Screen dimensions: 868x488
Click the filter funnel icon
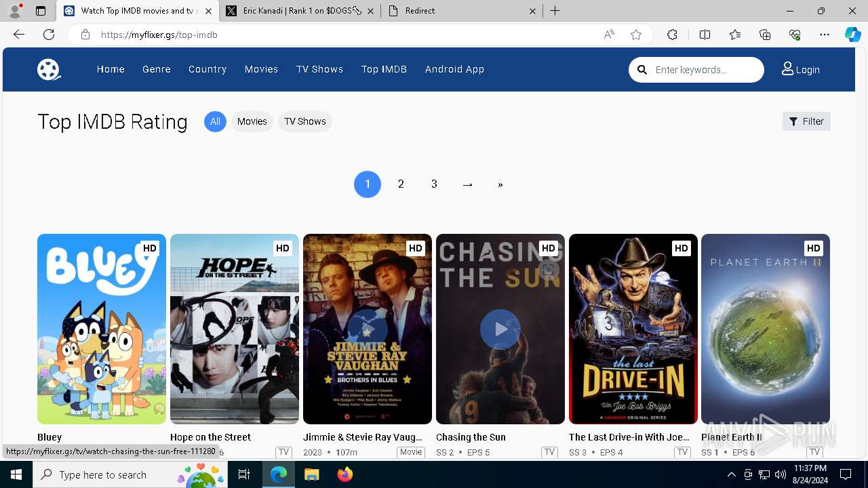click(x=793, y=121)
